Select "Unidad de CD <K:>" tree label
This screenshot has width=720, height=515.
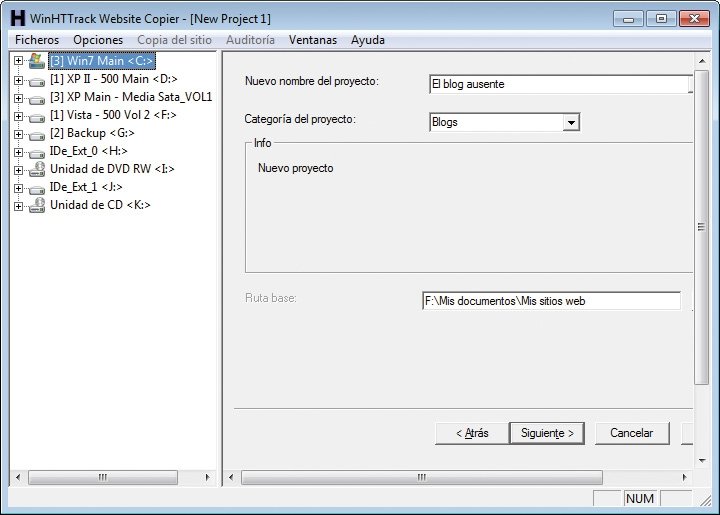[x=100, y=205]
